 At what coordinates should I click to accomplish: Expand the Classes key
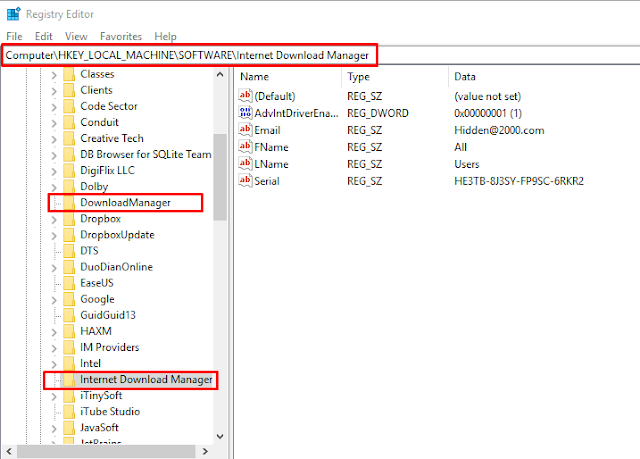tap(54, 75)
